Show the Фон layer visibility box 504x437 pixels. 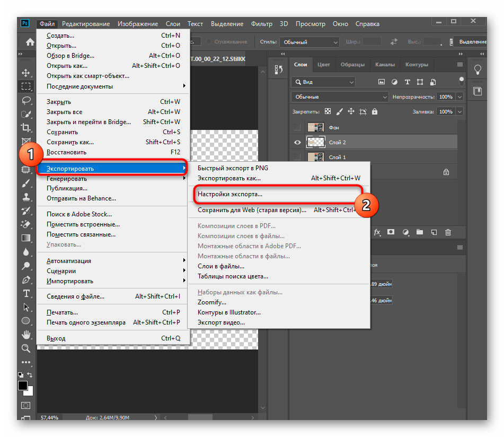coord(297,127)
